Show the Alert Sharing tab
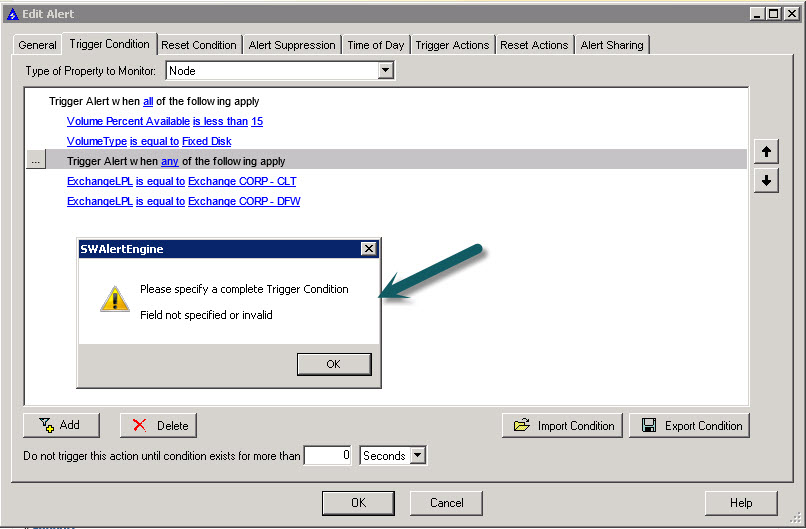Viewport: 806px width, 529px height. pos(612,45)
